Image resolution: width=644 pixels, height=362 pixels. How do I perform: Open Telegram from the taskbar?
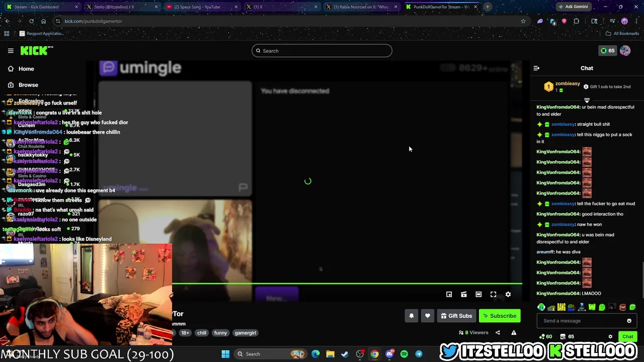click(419, 354)
